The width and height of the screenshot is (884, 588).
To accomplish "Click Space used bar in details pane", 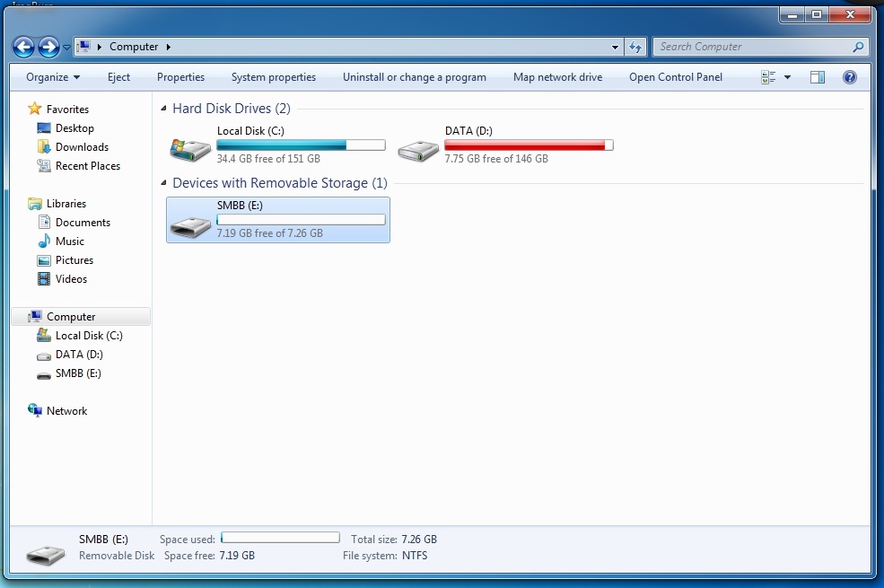I will pos(280,537).
